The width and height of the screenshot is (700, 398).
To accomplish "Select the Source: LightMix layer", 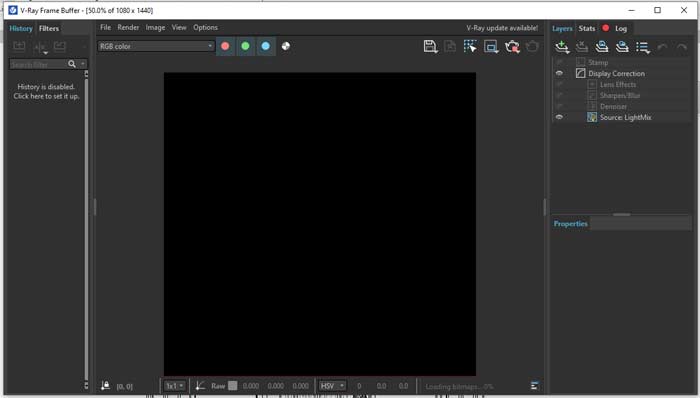I will (625, 117).
